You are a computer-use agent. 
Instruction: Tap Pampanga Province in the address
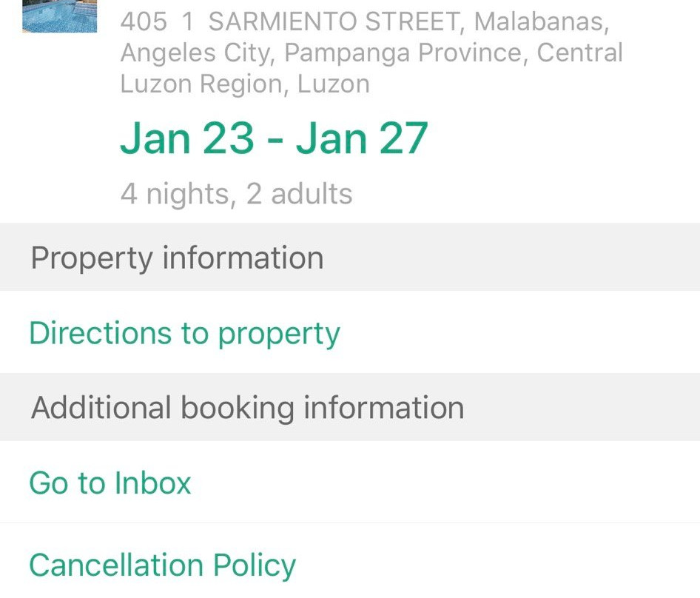click(x=405, y=53)
